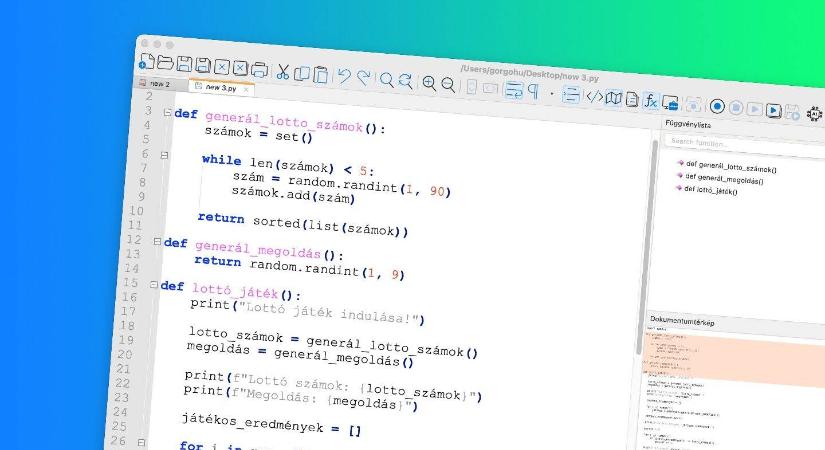Undo the last edit via toolbar arrow
The height and width of the screenshot is (450, 825).
[x=344, y=76]
